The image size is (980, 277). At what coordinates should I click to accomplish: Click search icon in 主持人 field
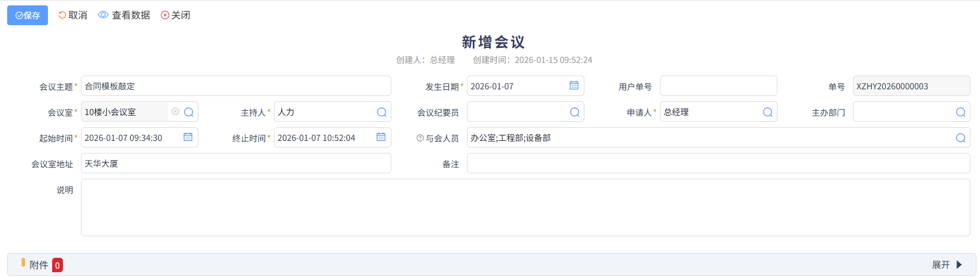[x=382, y=112]
